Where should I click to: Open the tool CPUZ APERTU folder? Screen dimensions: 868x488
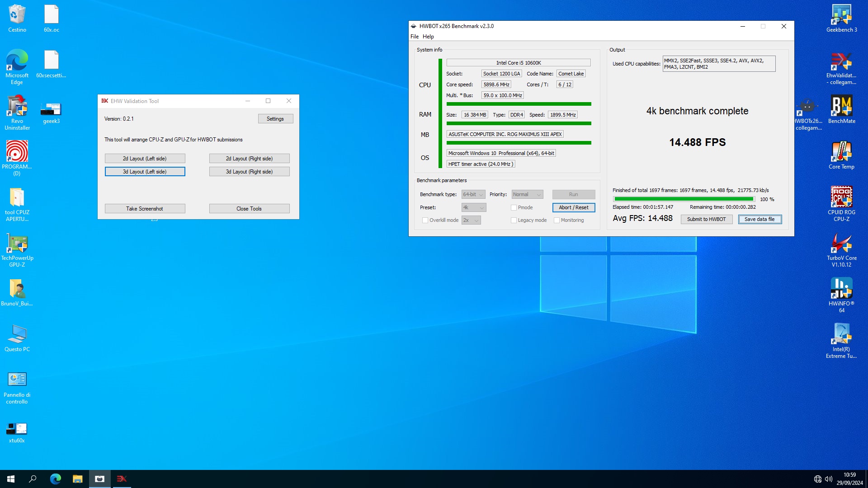coord(17,204)
